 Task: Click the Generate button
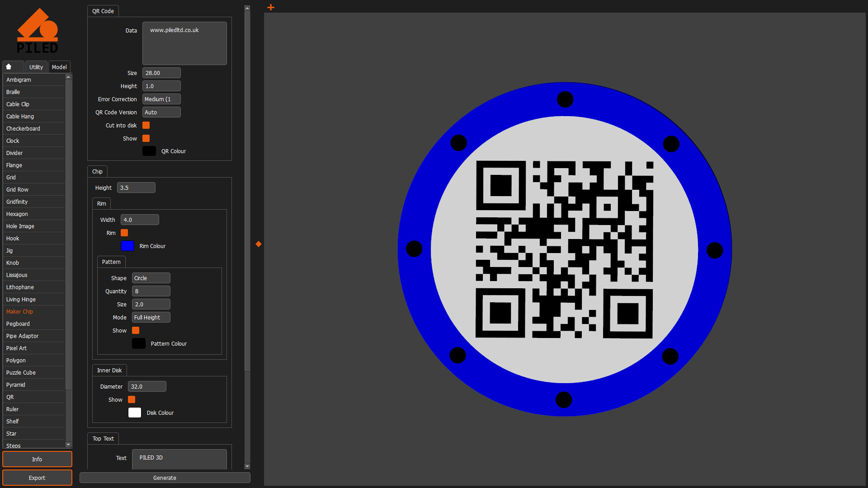165,478
